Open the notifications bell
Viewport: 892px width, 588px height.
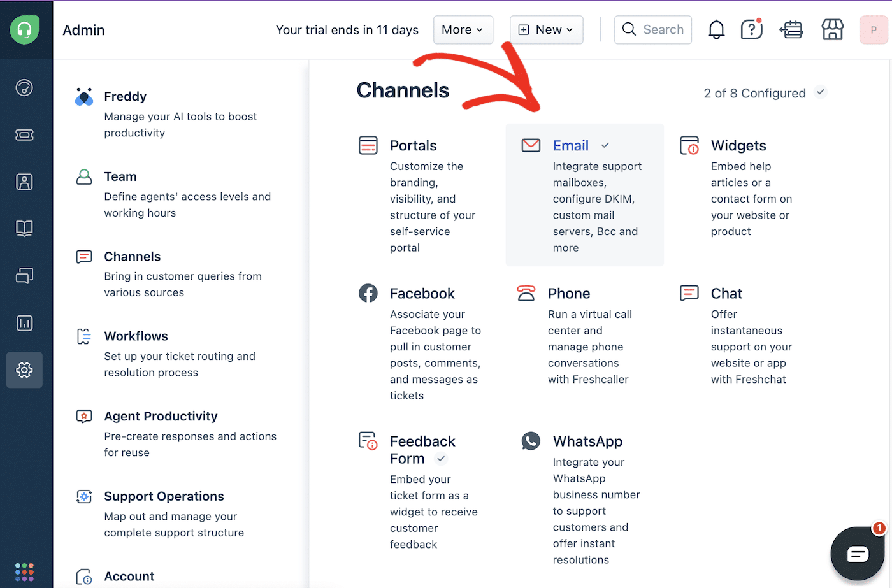click(x=716, y=29)
